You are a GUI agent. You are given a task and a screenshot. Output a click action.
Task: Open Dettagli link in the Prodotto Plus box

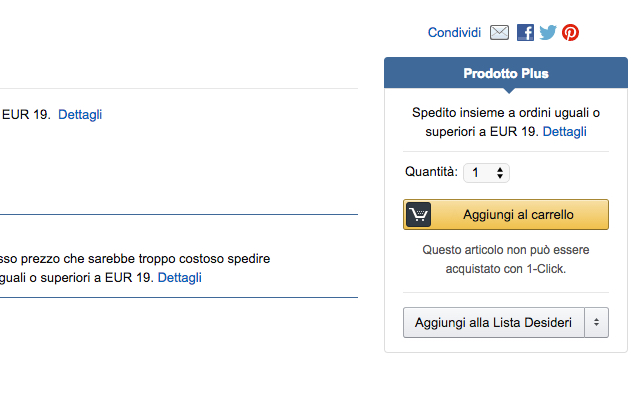coord(564,131)
